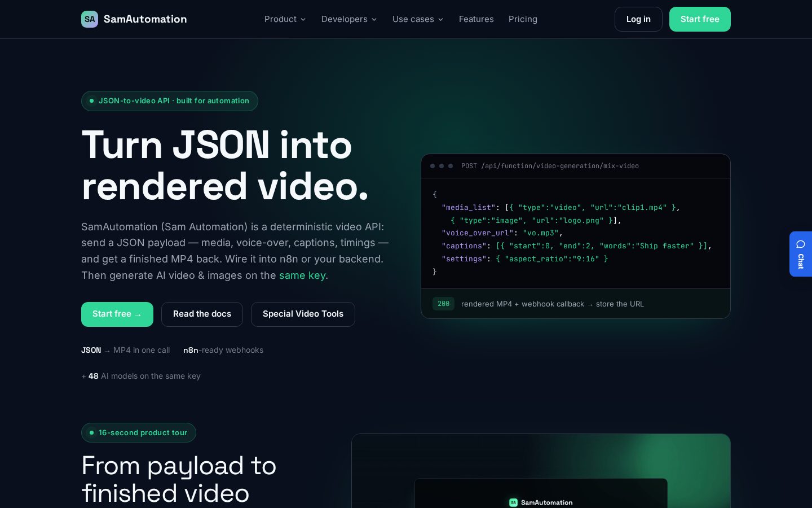Click "JSON → MP4 in one call" text

click(125, 350)
